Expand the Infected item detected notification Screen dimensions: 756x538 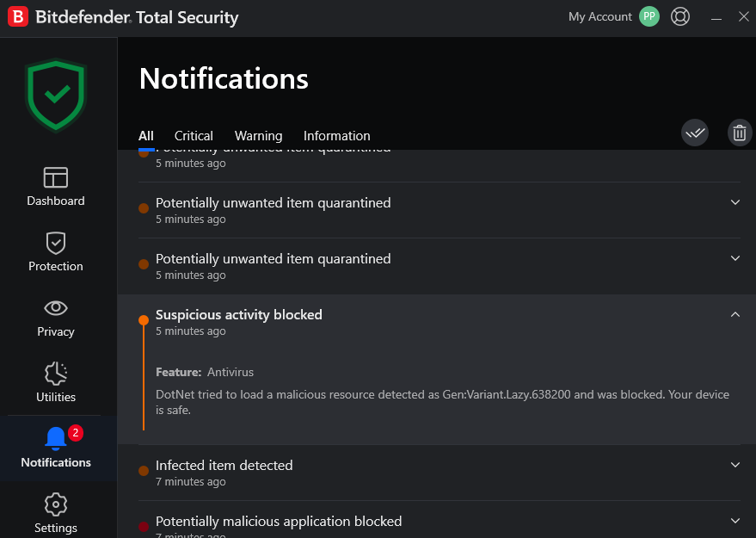734,465
